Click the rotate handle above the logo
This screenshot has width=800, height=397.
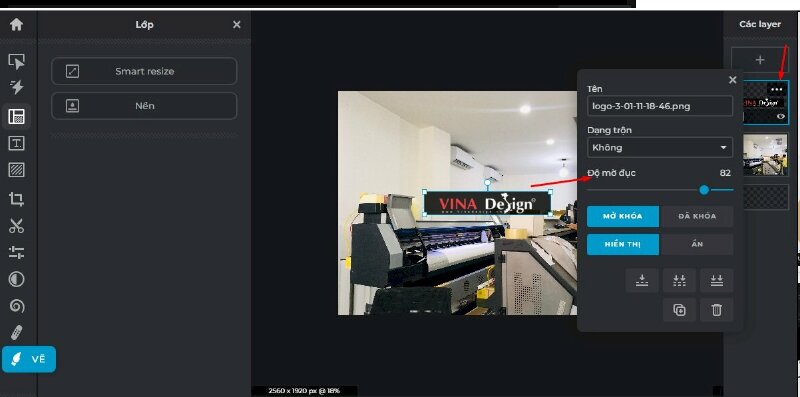[x=487, y=182]
